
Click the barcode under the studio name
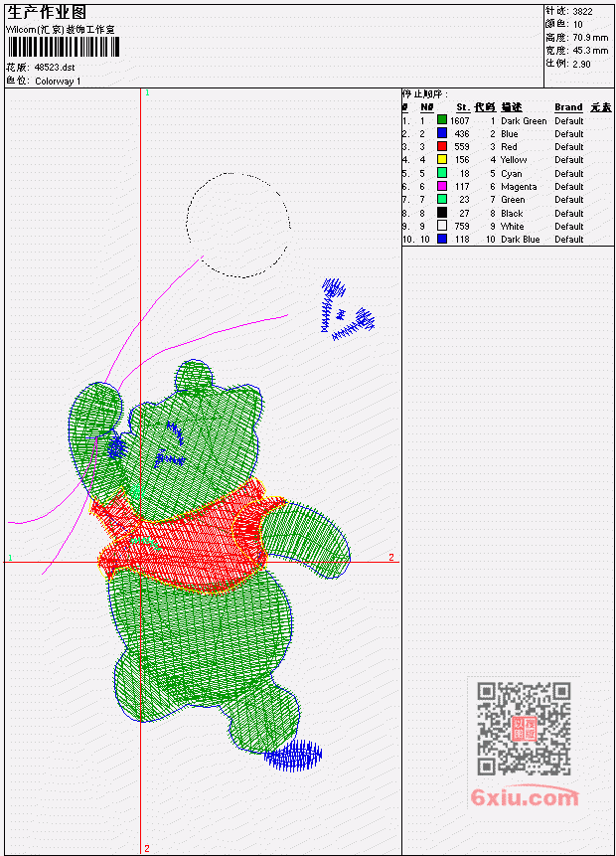pyautogui.click(x=64, y=48)
